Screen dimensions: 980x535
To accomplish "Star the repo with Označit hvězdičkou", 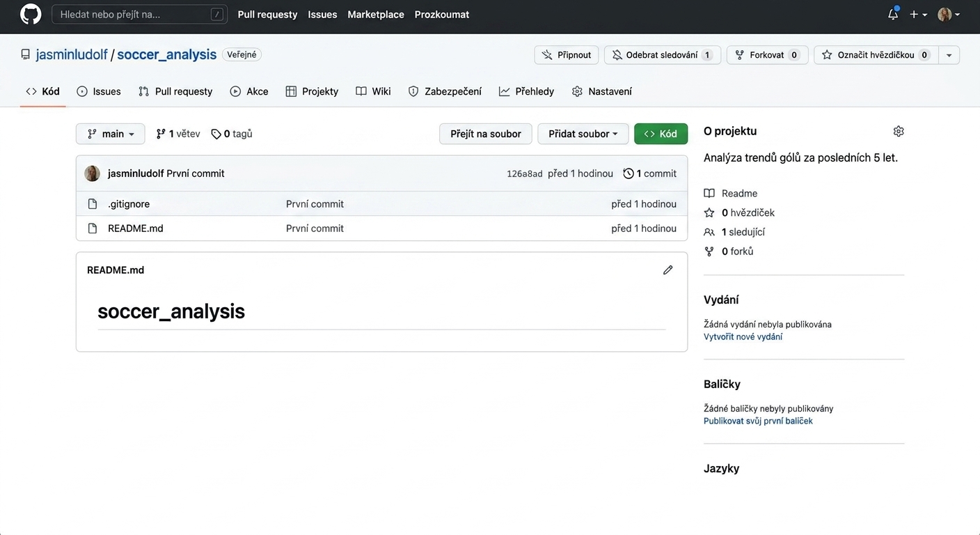I will (x=876, y=55).
